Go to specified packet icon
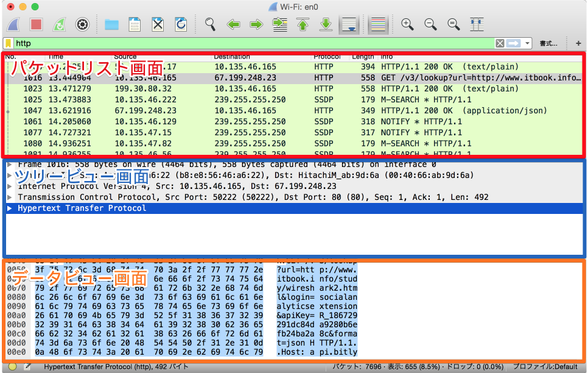The width and height of the screenshot is (588, 373). click(280, 25)
